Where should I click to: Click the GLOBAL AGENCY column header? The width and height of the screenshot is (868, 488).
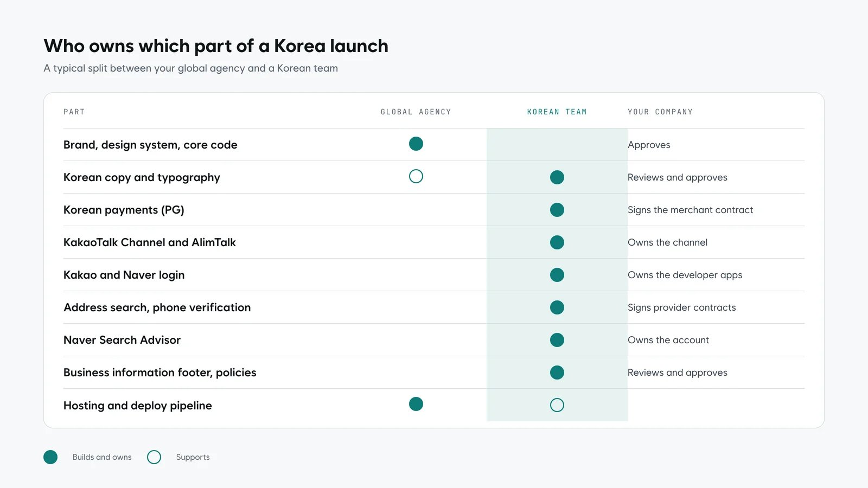coord(416,112)
